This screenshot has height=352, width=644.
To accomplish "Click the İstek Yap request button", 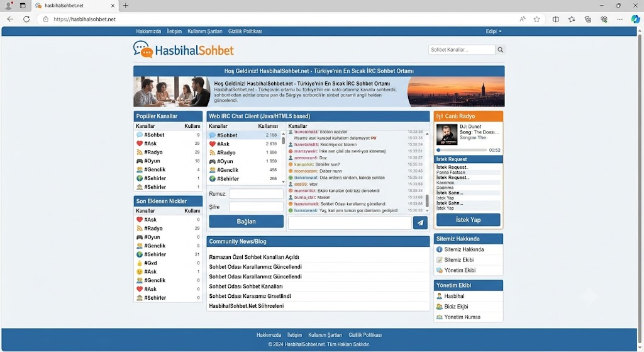I will click(x=468, y=220).
